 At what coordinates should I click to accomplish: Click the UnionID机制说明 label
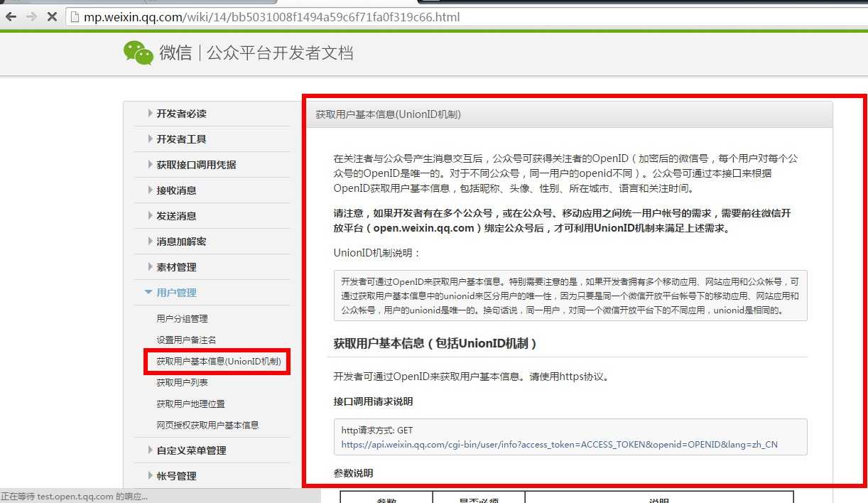pyautogui.click(x=377, y=253)
